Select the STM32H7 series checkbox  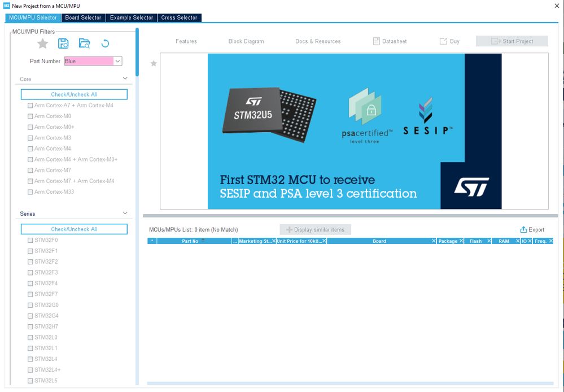click(30, 326)
